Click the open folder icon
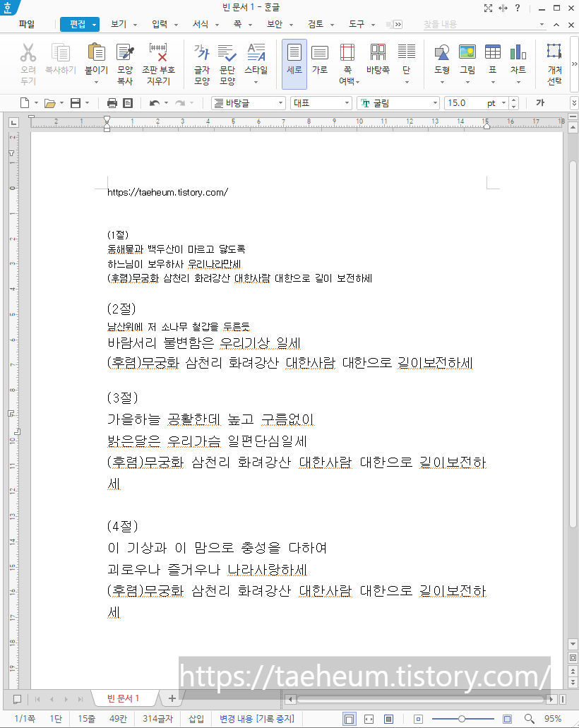Image resolution: width=579 pixels, height=728 pixels. click(x=49, y=103)
